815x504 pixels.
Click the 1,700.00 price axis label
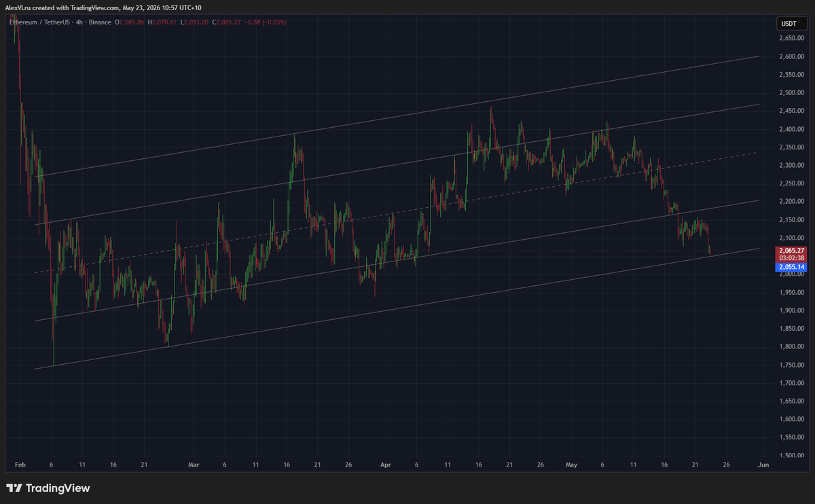point(791,383)
